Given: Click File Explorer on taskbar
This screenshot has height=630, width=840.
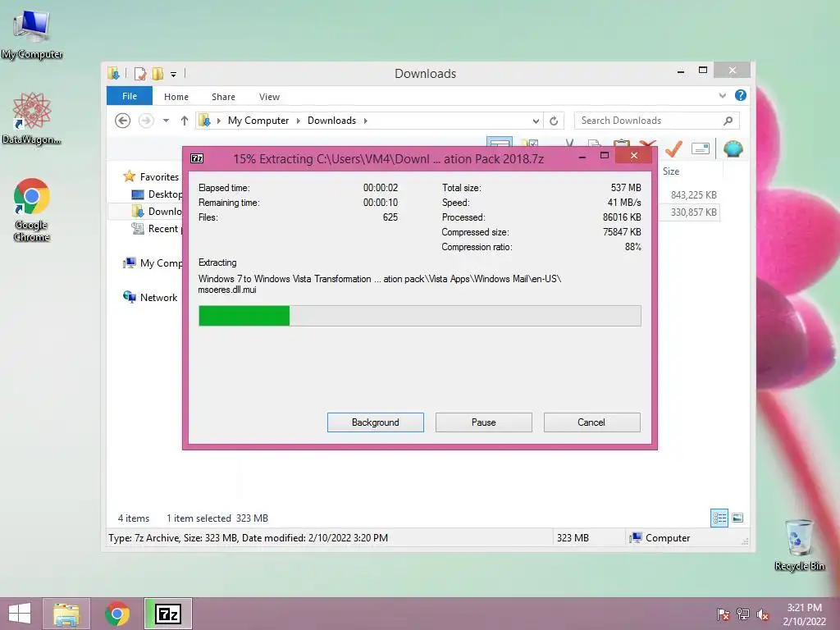Looking at the screenshot, I should (x=66, y=614).
